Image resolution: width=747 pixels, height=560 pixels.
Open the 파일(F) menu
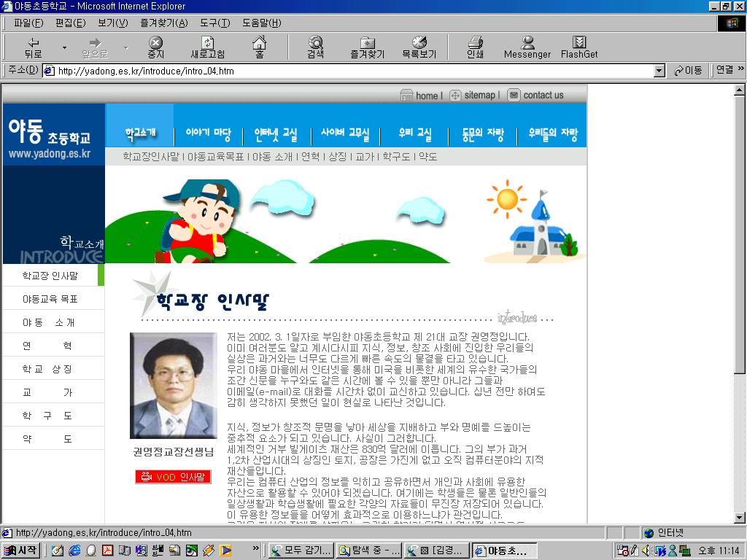[x=28, y=23]
